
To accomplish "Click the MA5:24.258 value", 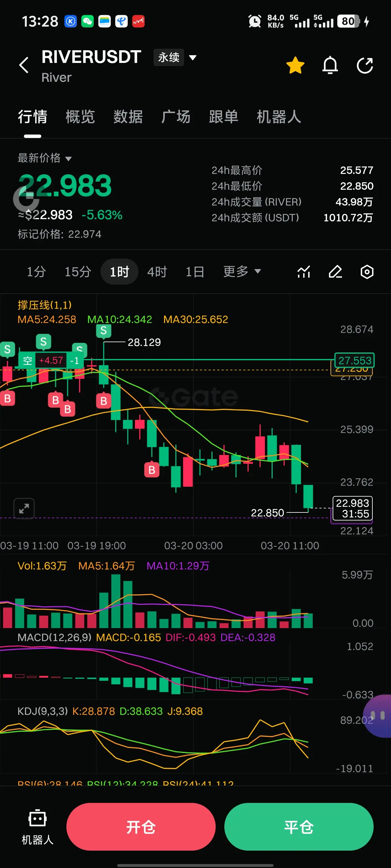I will point(47,319).
